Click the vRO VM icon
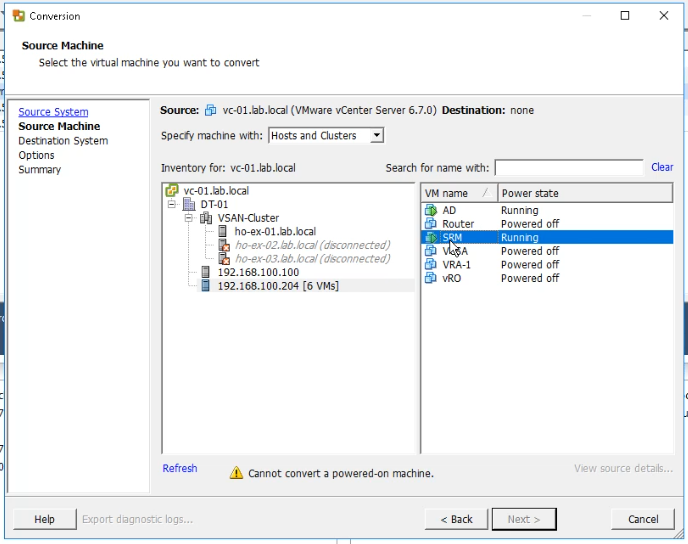688x544 pixels. [431, 278]
